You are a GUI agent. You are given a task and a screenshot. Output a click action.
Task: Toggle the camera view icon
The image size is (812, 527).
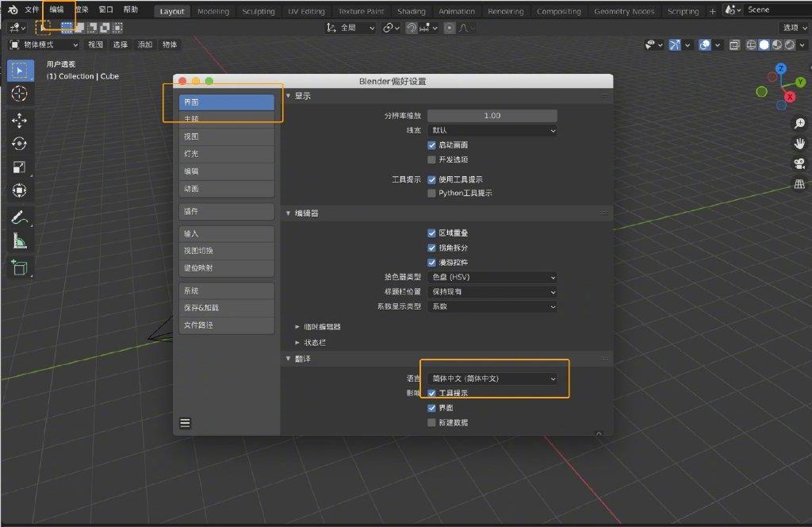click(x=799, y=164)
